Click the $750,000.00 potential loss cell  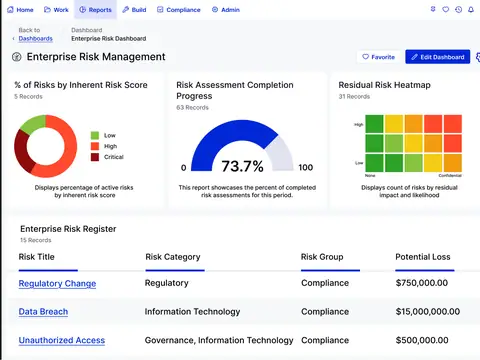pyautogui.click(x=422, y=283)
